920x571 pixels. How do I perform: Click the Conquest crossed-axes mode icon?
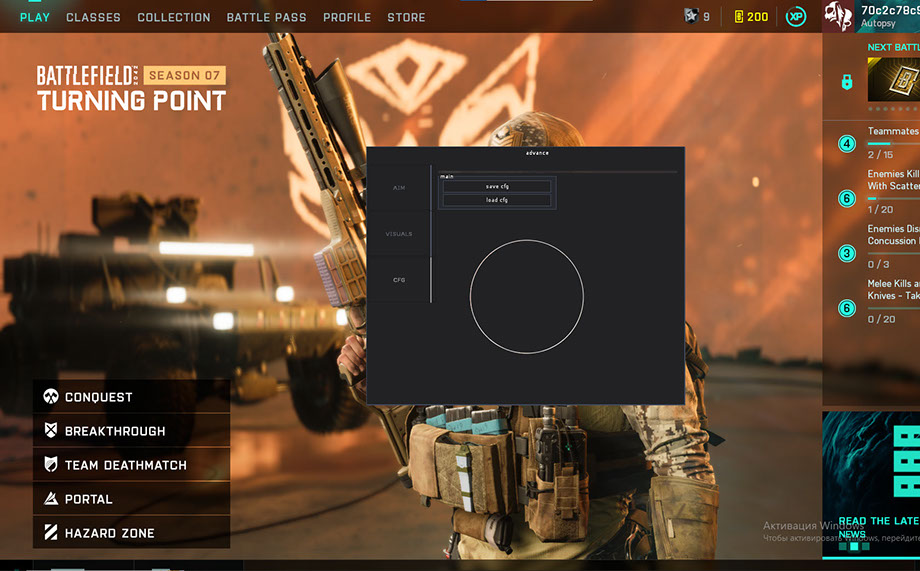point(50,397)
